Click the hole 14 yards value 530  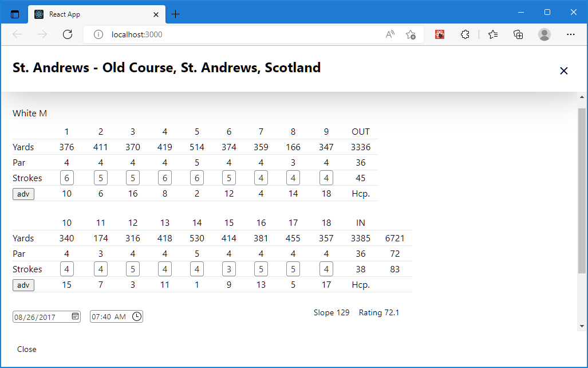(197, 238)
